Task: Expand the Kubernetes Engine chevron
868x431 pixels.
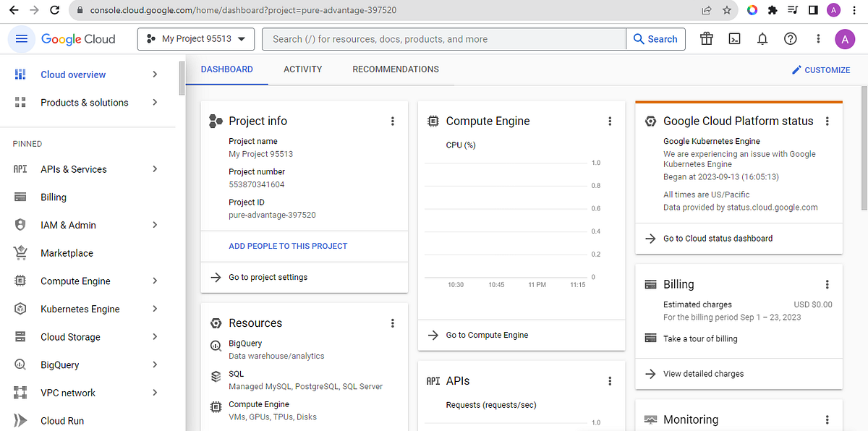Action: coord(154,309)
